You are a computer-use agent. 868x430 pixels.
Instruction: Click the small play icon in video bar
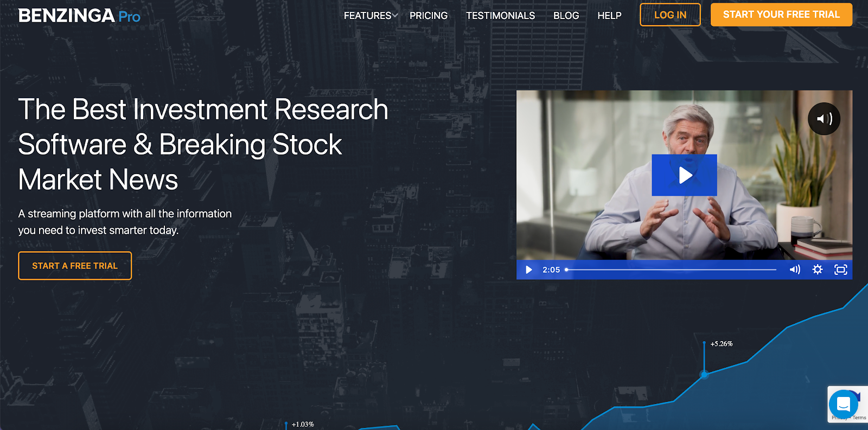click(528, 269)
